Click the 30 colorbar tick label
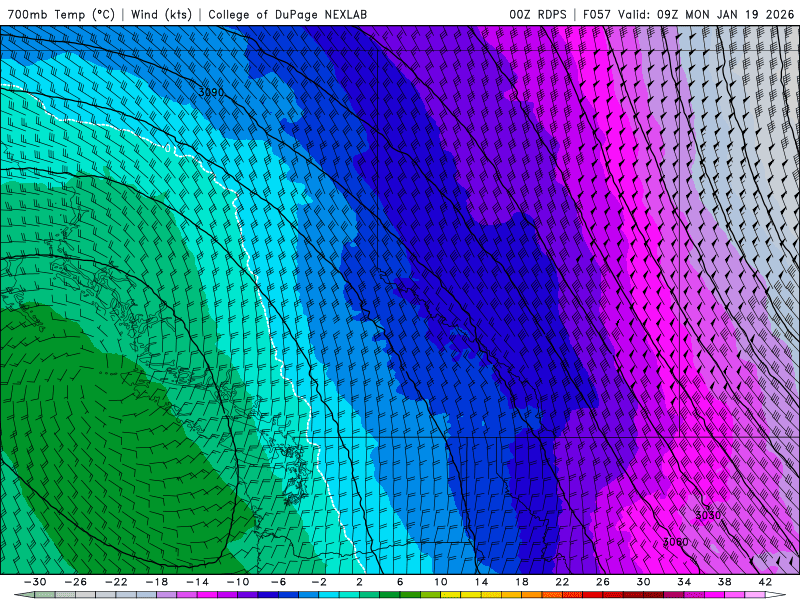800x600 pixels. pyautogui.click(x=643, y=582)
